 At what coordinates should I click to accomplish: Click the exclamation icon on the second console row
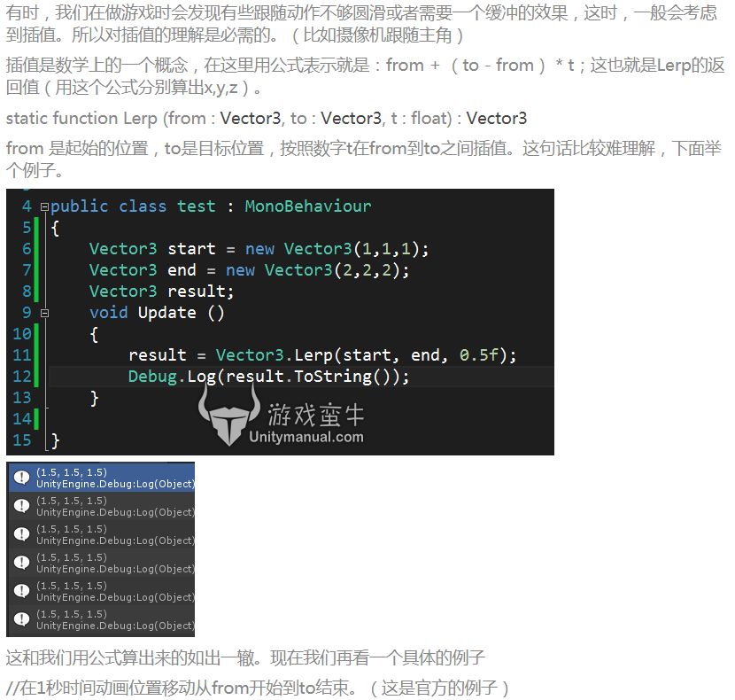point(21,505)
